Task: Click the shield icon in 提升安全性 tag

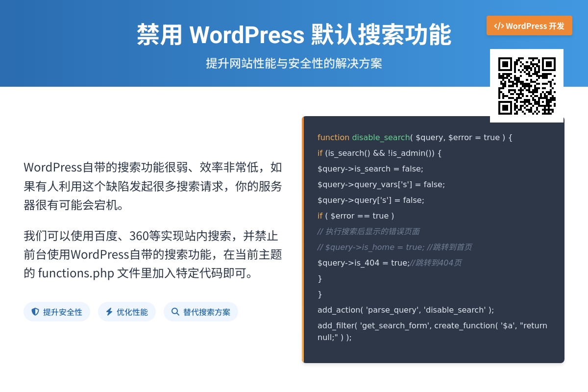Action: [x=35, y=312]
